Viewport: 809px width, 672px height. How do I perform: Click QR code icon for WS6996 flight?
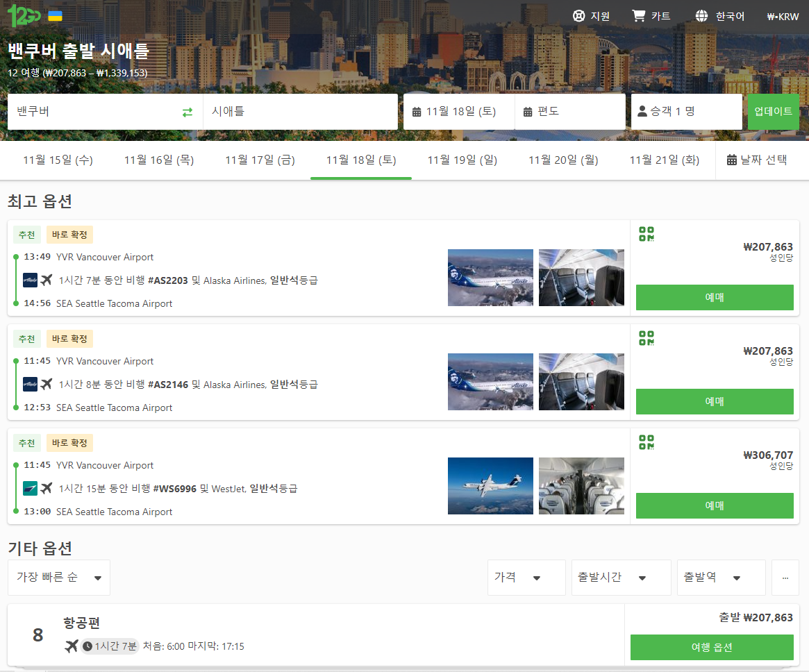click(x=647, y=442)
